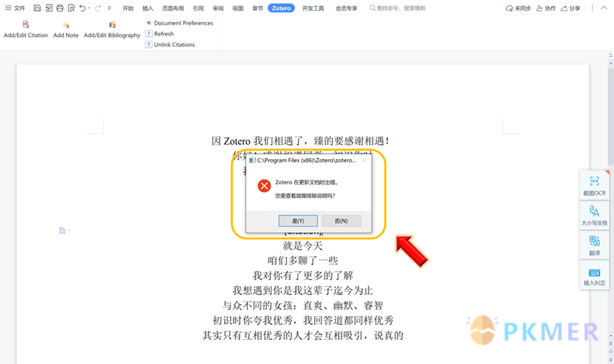This screenshot has height=364, width=614.
Task: Click the 分享 share button
Action: coord(571,9)
